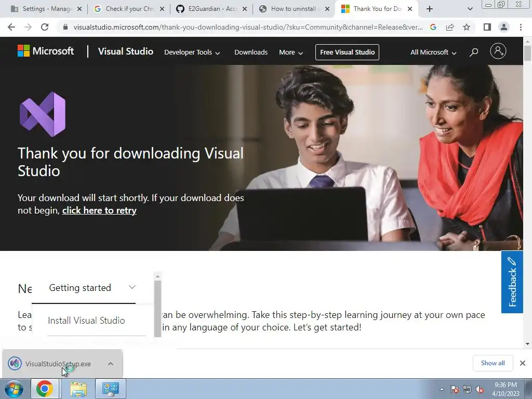Viewport: 532px width, 399px height.
Task: Share this page icon
Action: tap(450, 27)
